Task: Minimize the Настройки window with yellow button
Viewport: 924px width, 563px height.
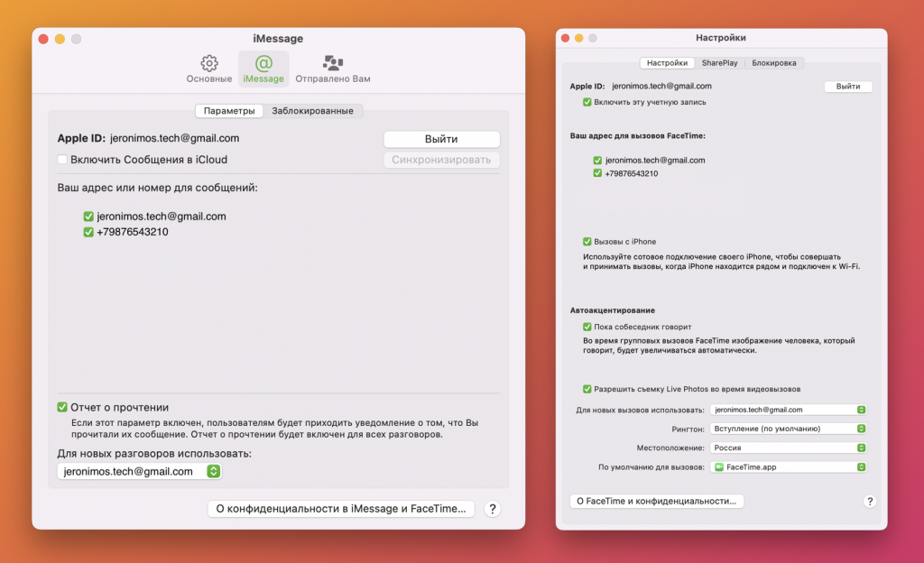Action: (578, 38)
